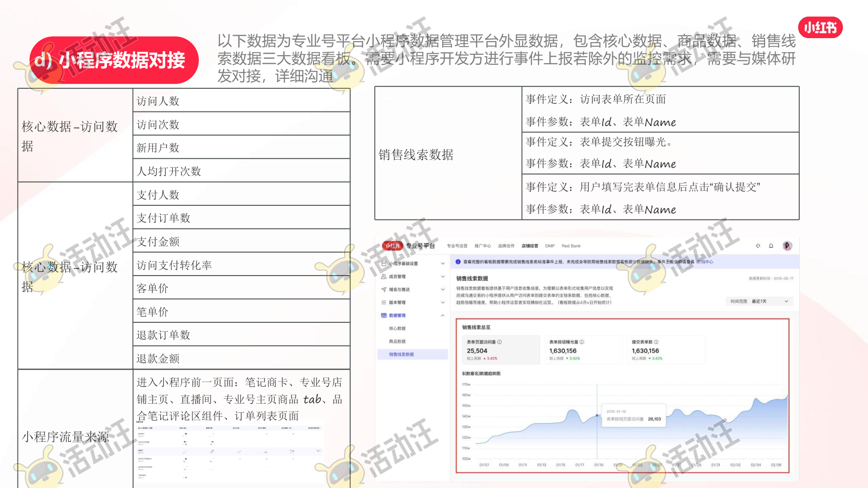Click the 访问支付转化率 table cell
Image resolution: width=868 pixels, height=488 pixels.
pyautogui.click(x=242, y=264)
